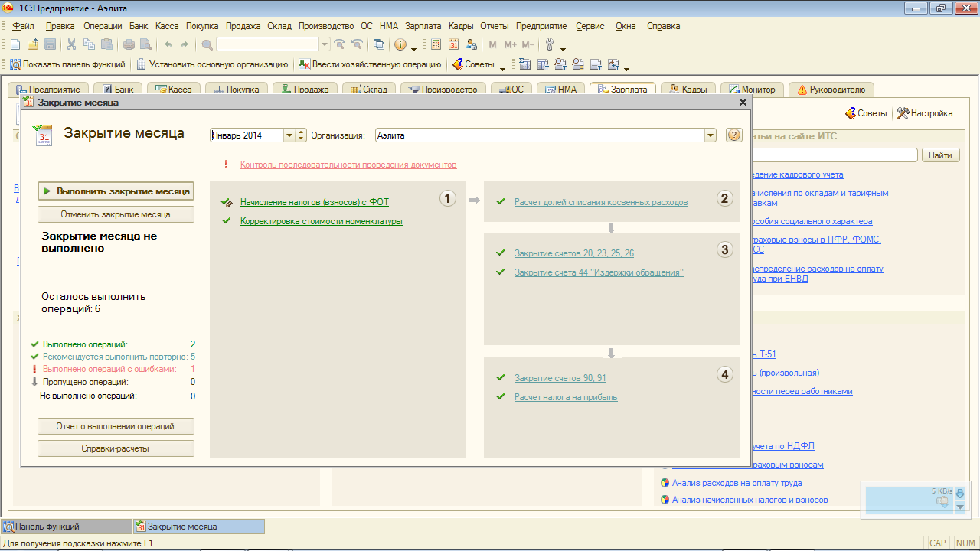Click the Cut scissors icon
Viewport: 980px width, 551px height.
pos(71,44)
